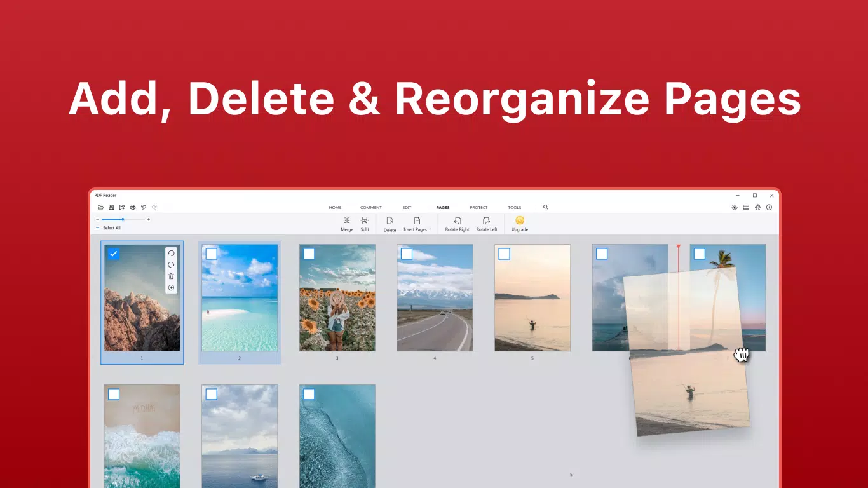
Task: Switch to the EDIT tab
Action: (x=407, y=208)
